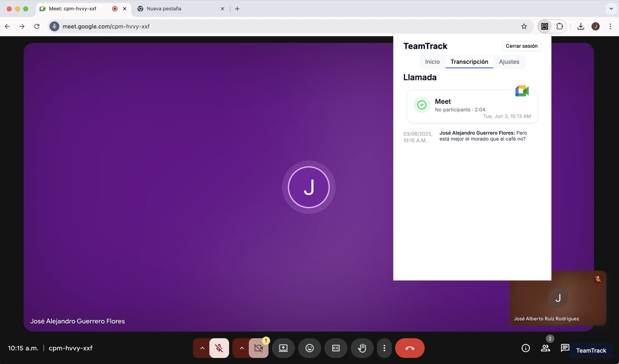Select the Transcripción tab
Image resolution: width=619 pixels, height=364 pixels.
tap(469, 62)
